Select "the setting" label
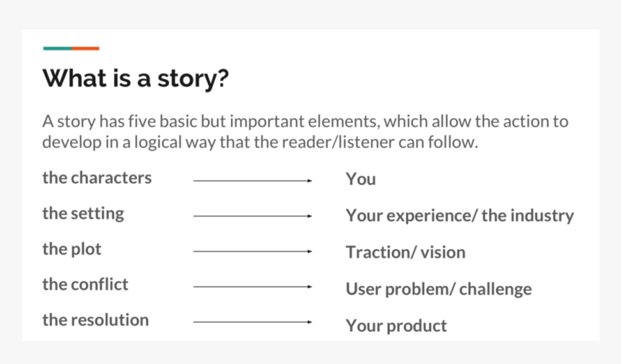The height and width of the screenshot is (364, 621). 83,213
